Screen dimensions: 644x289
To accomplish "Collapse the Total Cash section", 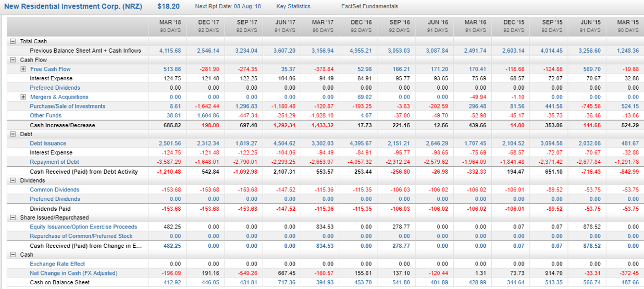I will (x=13, y=41).
